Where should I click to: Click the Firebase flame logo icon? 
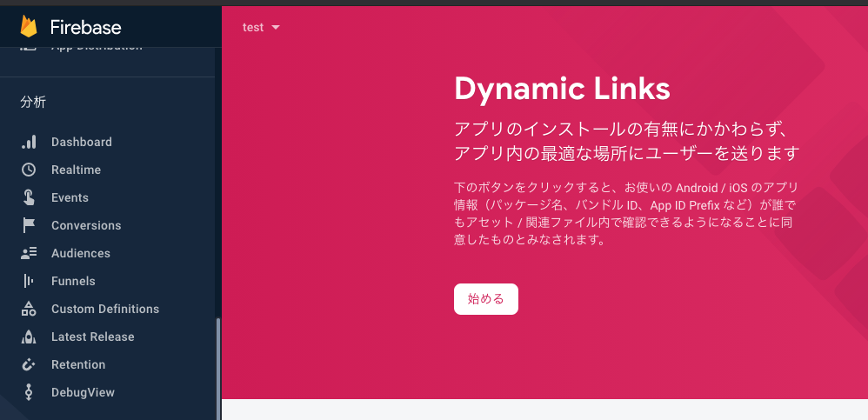coord(28,27)
